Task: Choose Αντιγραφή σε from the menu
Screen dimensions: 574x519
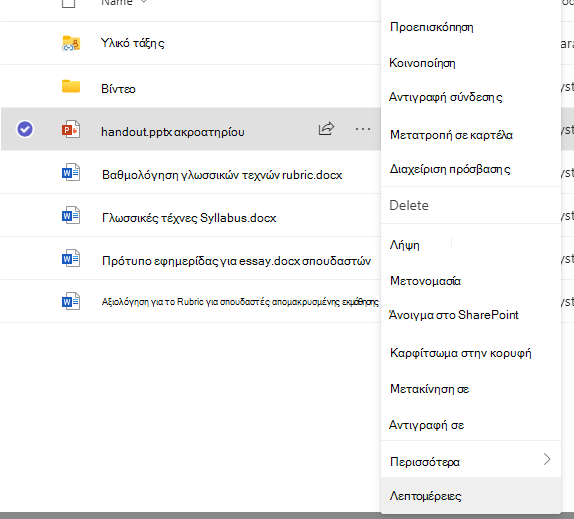Action: [x=426, y=425]
